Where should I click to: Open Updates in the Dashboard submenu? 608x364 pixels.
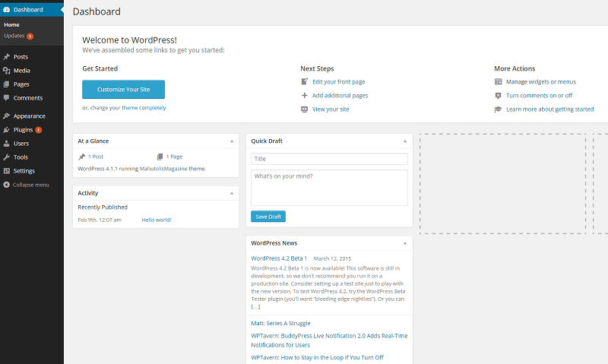14,36
